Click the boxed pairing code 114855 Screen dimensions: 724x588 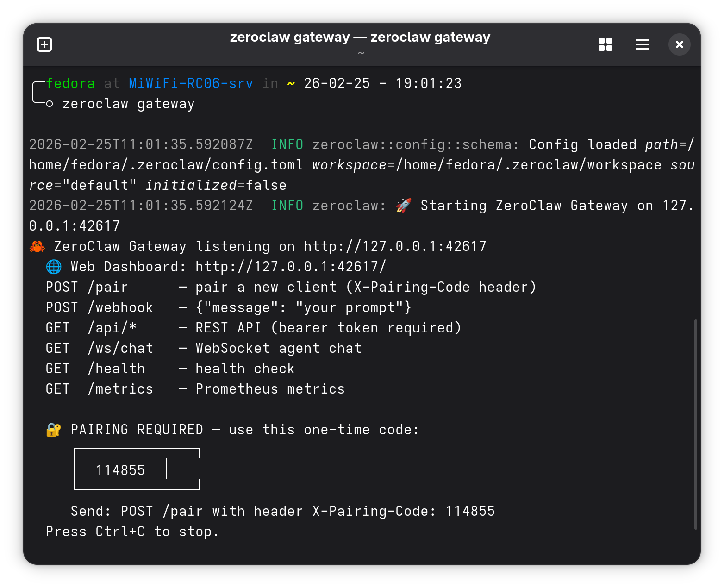tap(120, 470)
